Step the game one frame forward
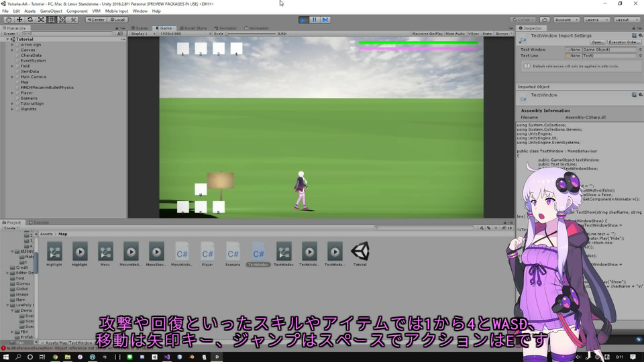Screen dimensions: 644x362 coord(325,19)
